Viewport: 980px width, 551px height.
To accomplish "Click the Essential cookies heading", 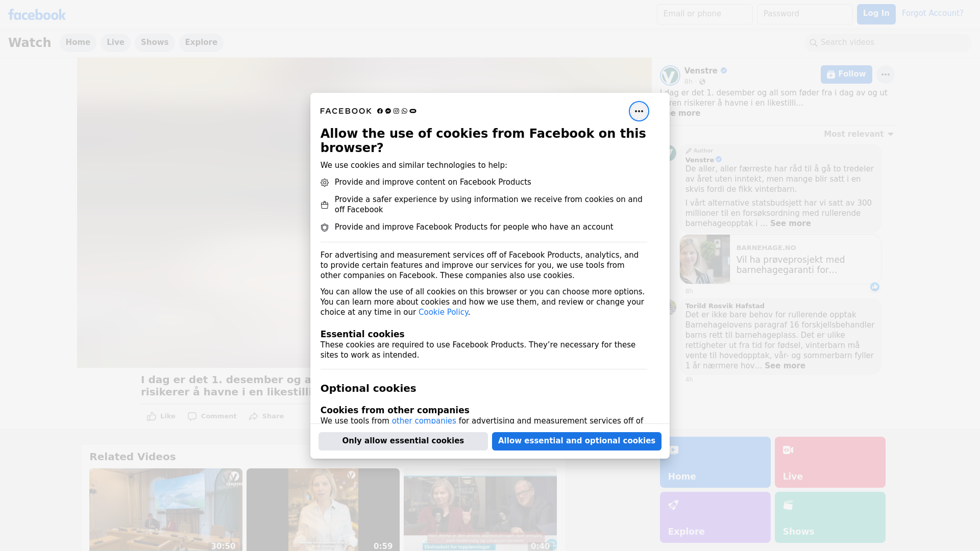I will pyautogui.click(x=362, y=334).
